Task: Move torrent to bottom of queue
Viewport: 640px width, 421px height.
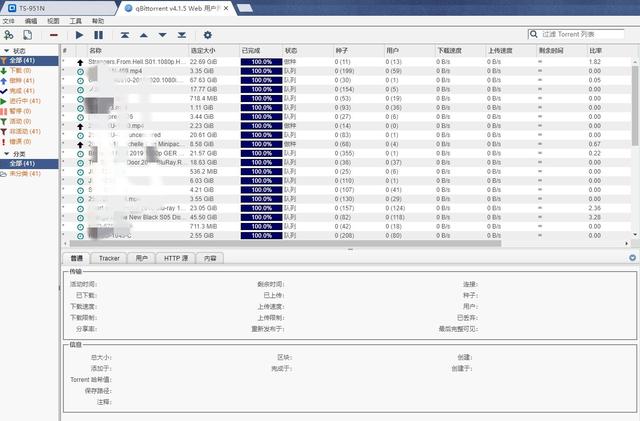Action: pyautogui.click(x=181, y=35)
